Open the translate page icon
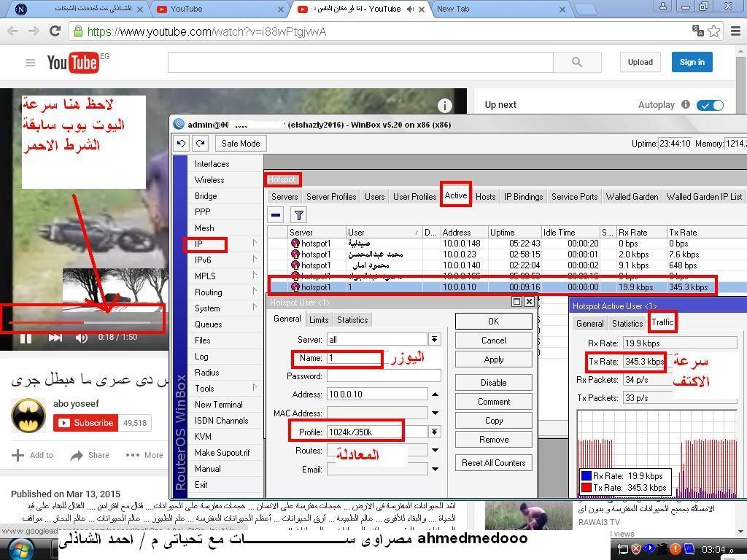This screenshot has height=560, width=747. [x=698, y=31]
